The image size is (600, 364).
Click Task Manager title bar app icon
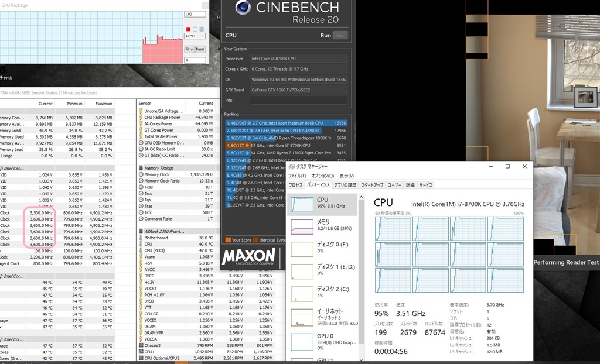292,167
